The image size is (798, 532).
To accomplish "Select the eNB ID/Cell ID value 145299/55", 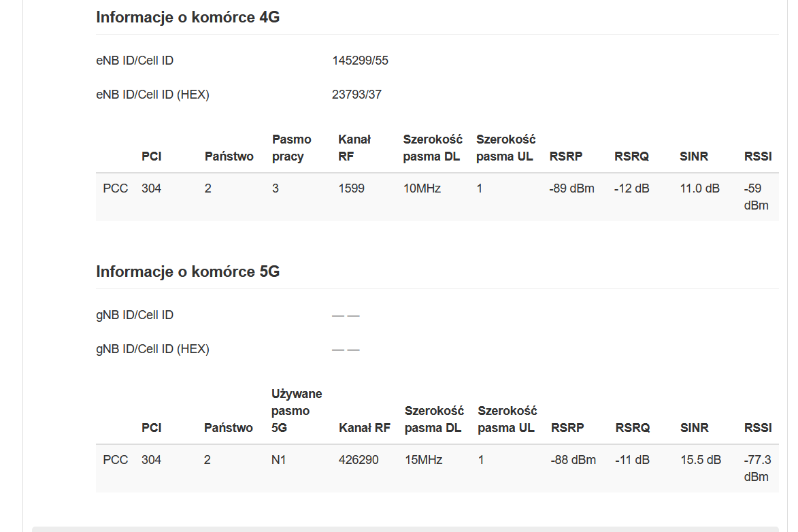I will 360,61.
